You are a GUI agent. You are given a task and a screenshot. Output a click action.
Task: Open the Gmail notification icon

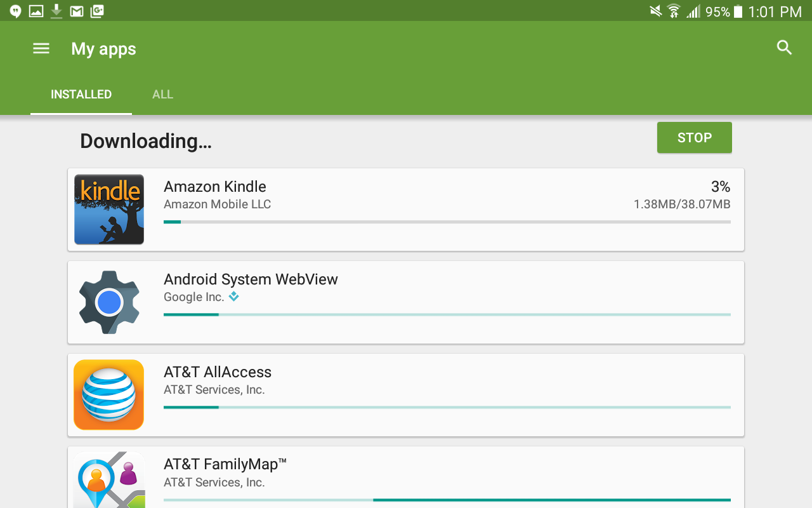click(x=76, y=10)
